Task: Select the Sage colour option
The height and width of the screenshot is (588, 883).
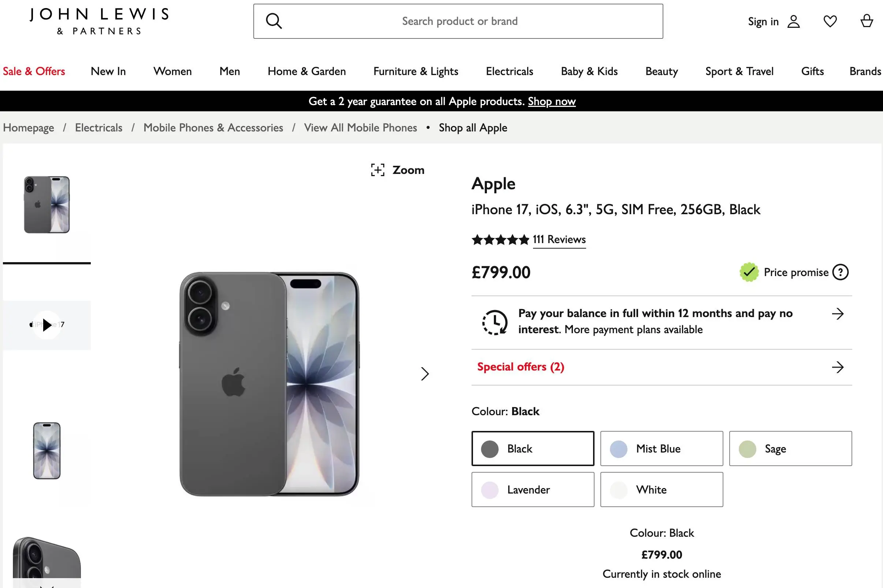Action: tap(790, 449)
